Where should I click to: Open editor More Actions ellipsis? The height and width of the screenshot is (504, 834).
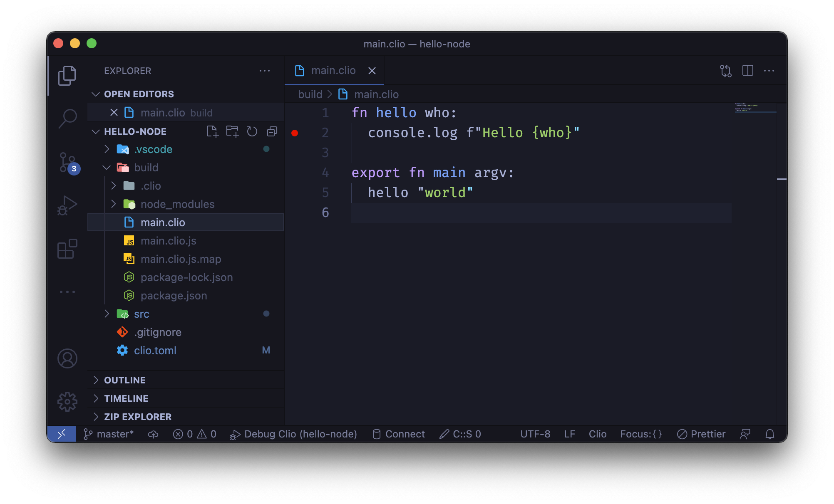(769, 71)
